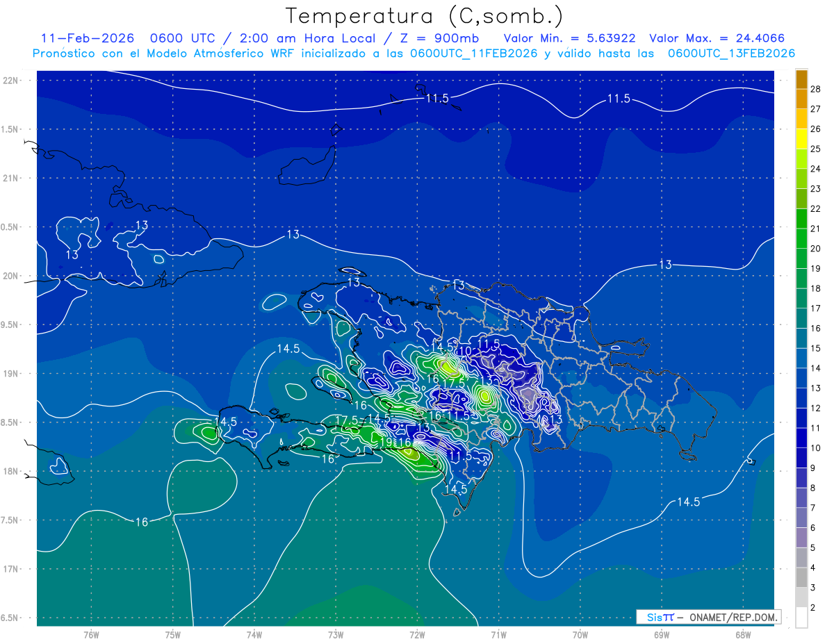The image size is (834, 644).
Task: Click the 76W longitude axis label
Action: pos(91,634)
